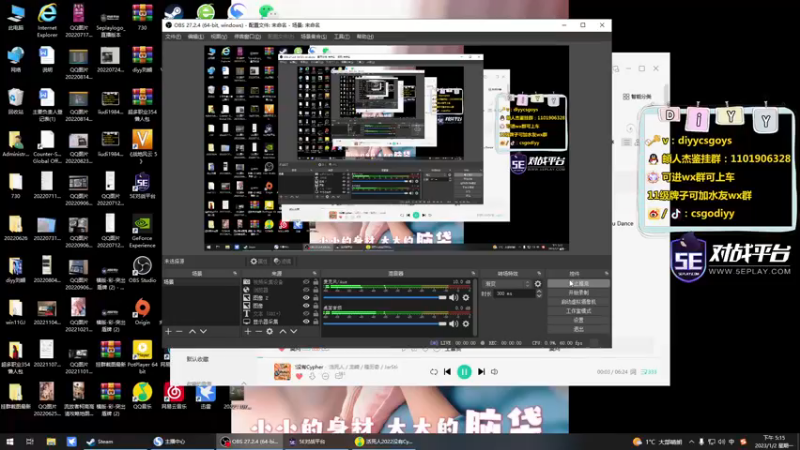Click Start Recording button
This screenshot has width=800, height=450.
pos(578,292)
